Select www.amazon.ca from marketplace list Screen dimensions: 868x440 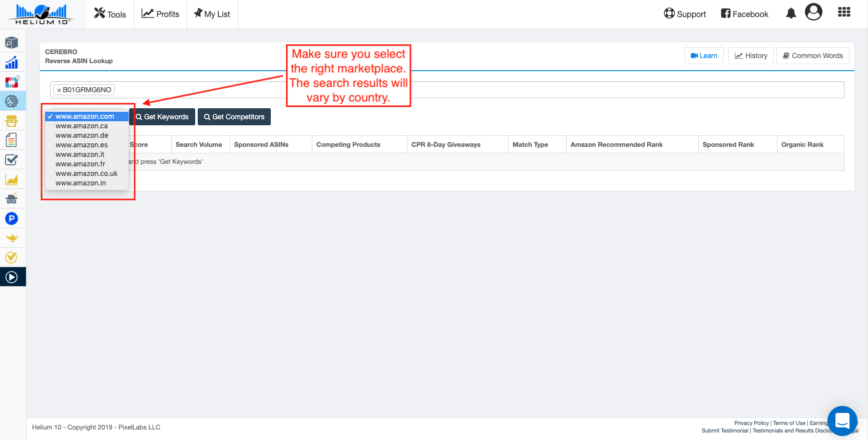pyautogui.click(x=82, y=126)
